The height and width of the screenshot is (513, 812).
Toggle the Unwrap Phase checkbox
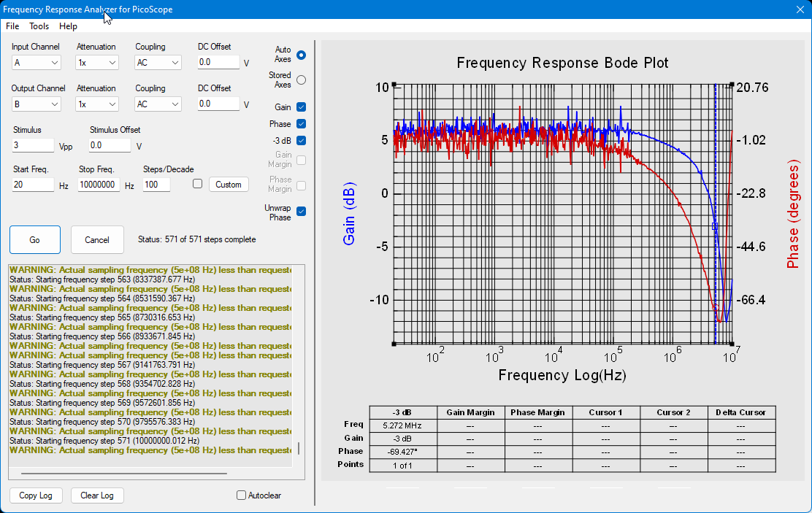coord(302,211)
